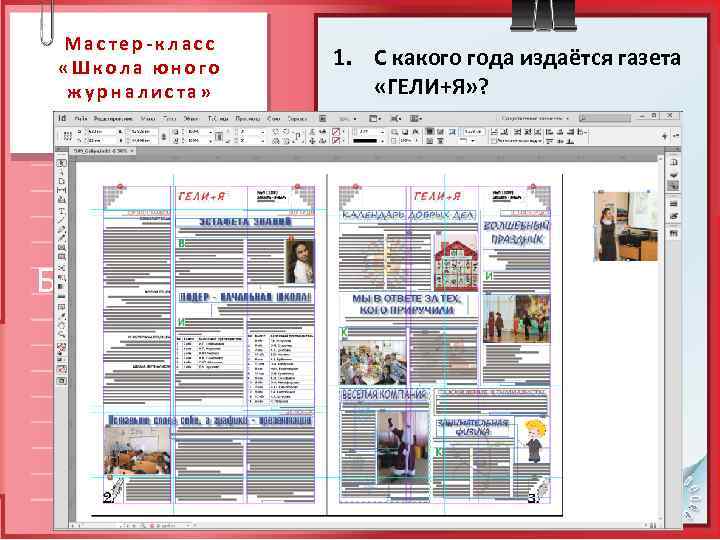
Task: Open the View (Просмотр) menu
Action: (x=248, y=118)
